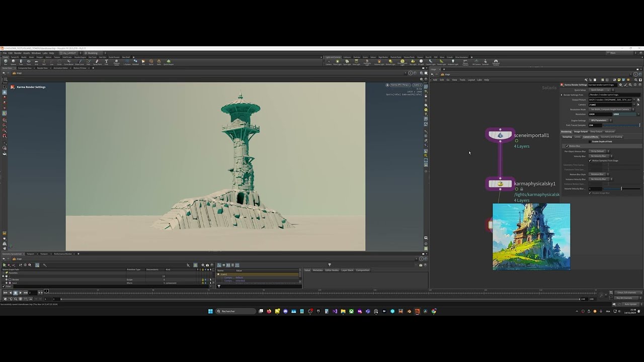Open the Instance Velocity Blur dropdown

pos(601,179)
